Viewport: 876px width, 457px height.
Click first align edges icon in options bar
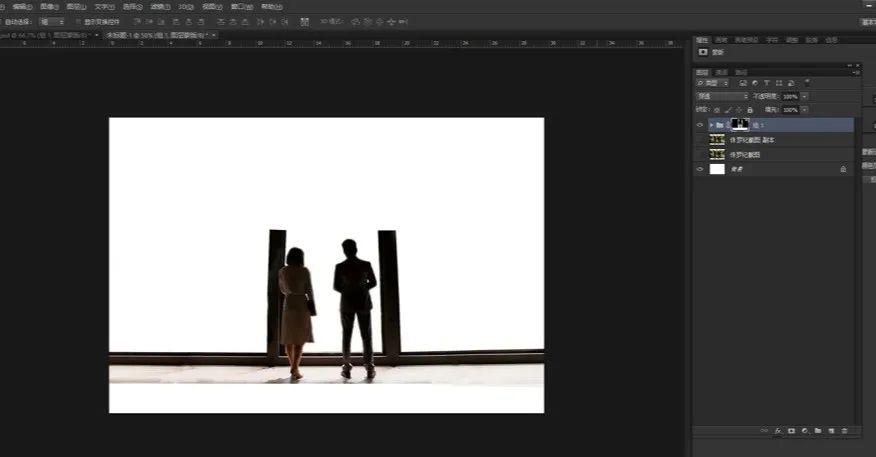click(x=136, y=22)
